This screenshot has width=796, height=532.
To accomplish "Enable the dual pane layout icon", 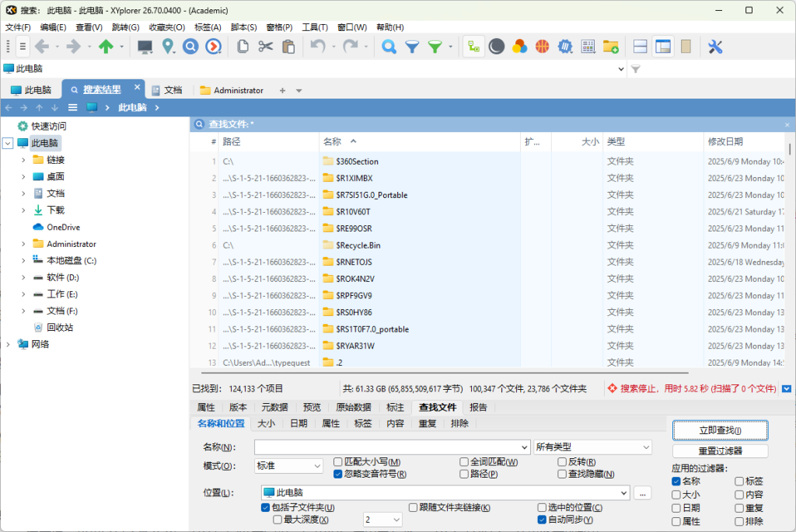I will coord(639,47).
